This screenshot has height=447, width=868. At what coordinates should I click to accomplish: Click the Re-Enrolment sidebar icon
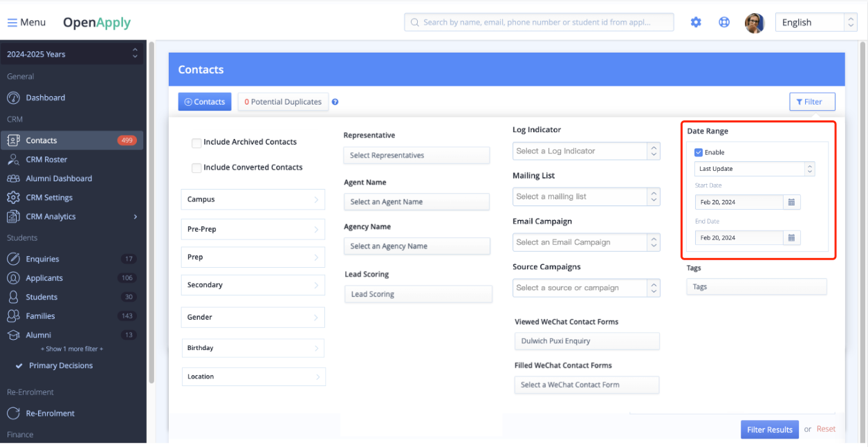(13, 413)
